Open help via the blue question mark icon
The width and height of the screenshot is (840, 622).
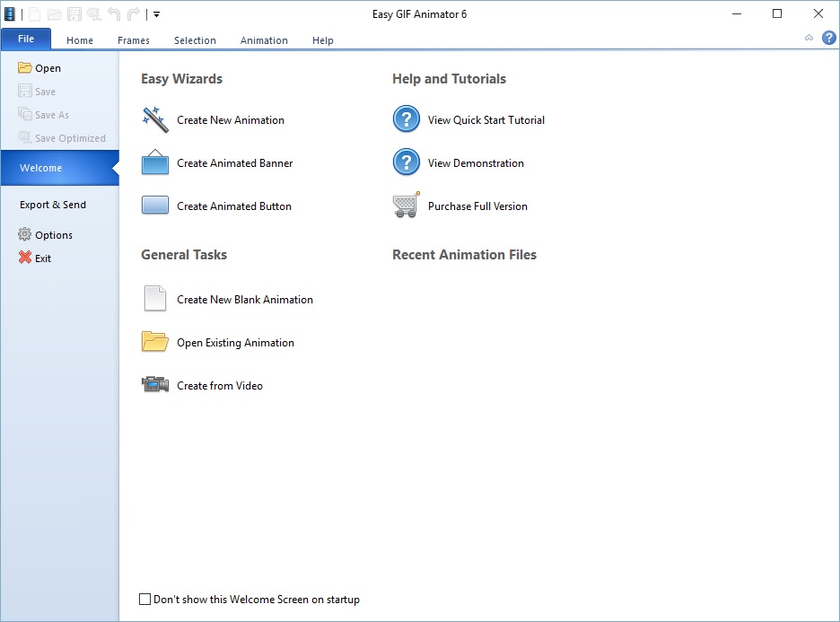tap(828, 38)
